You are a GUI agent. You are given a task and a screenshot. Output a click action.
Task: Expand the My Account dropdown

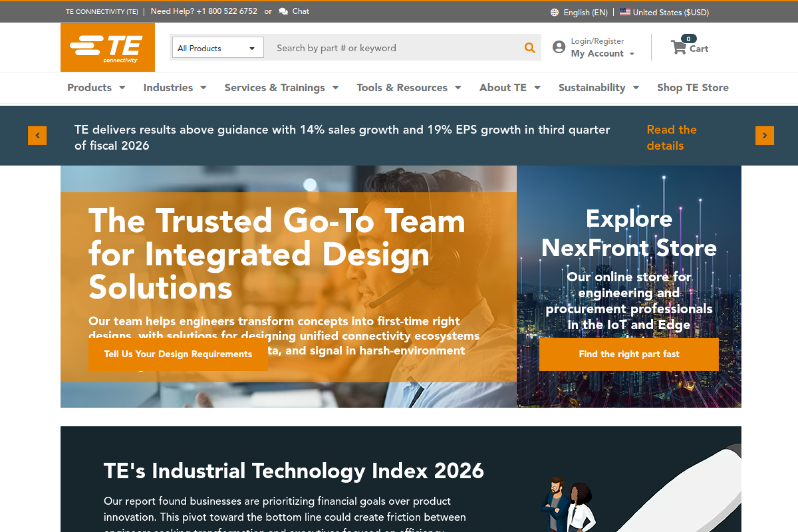(602, 54)
